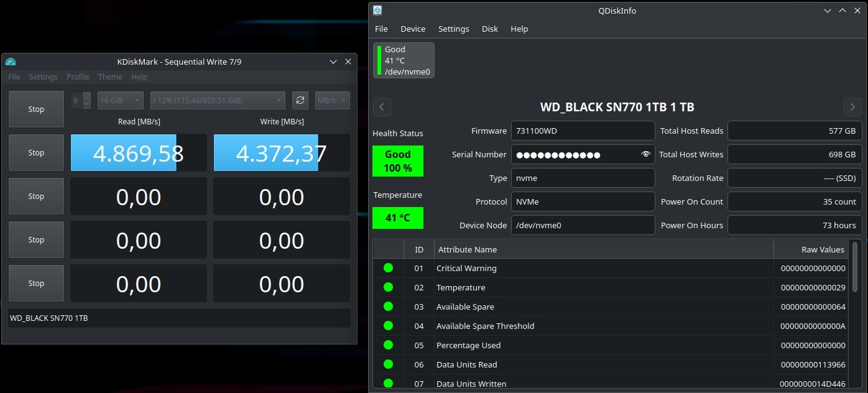The height and width of the screenshot is (393, 868).
Task: Open the Help menu in KDiskMark
Action: [x=139, y=76]
